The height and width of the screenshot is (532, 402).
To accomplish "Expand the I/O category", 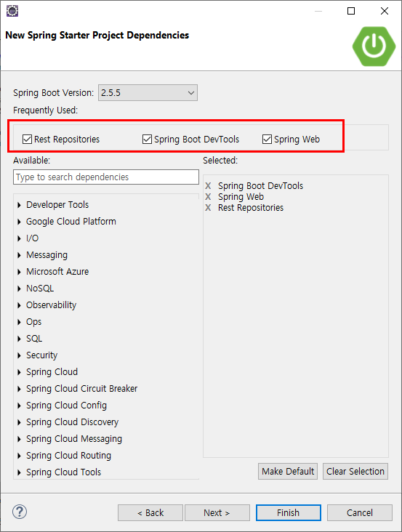I will pyautogui.click(x=19, y=238).
